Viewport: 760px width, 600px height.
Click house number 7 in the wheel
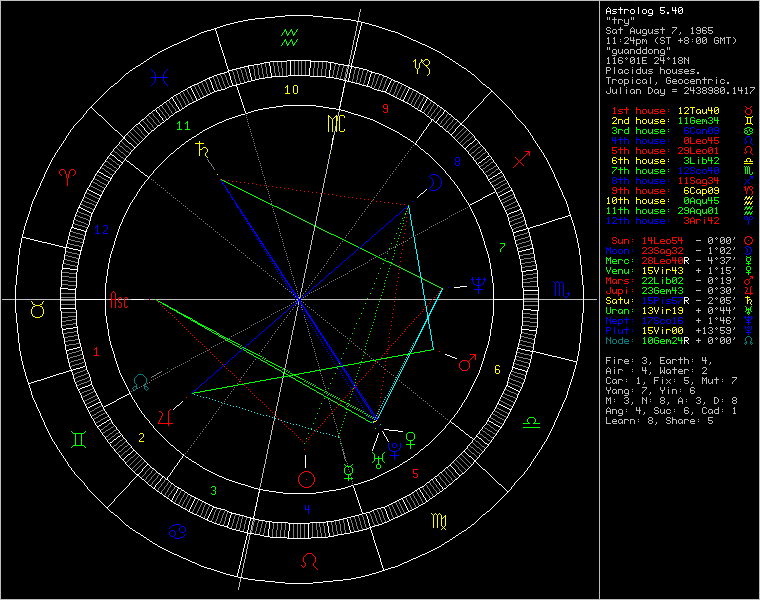(x=502, y=248)
